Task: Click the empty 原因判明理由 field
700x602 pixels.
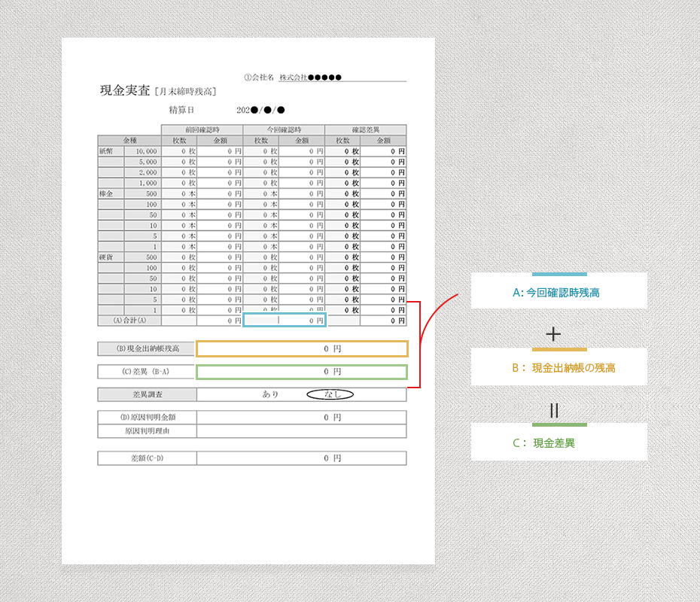Action: click(x=301, y=431)
